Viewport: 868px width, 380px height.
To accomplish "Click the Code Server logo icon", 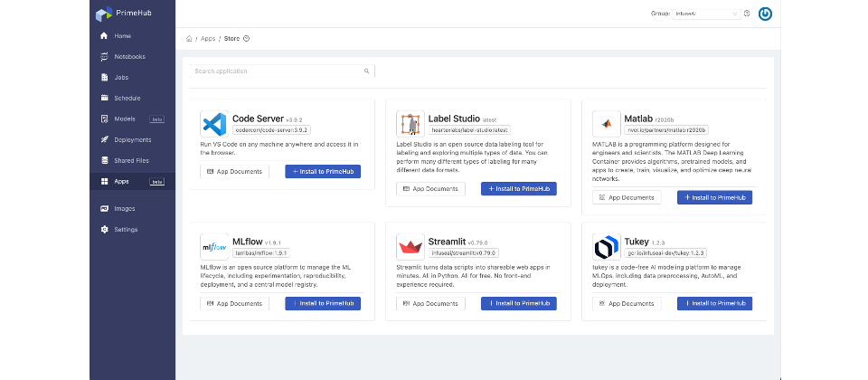I will (x=214, y=124).
